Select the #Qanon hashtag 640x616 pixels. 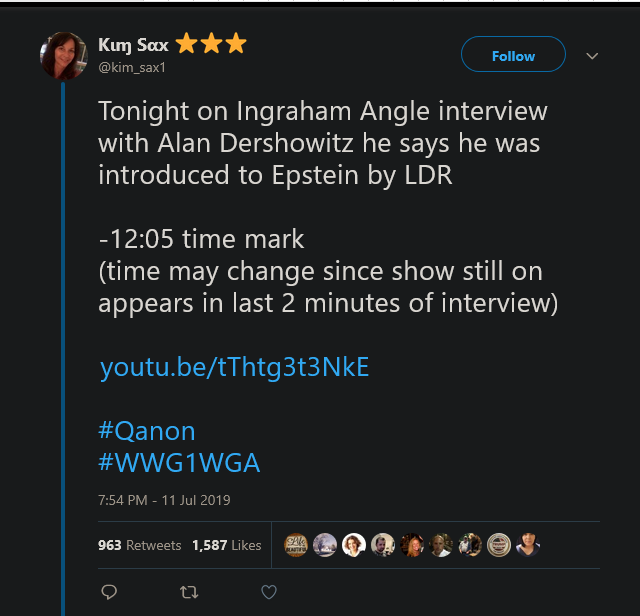click(x=146, y=431)
